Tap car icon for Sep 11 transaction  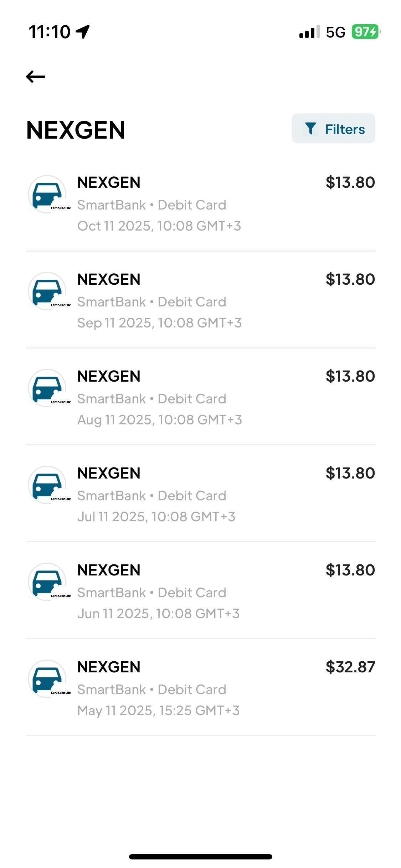click(x=47, y=291)
